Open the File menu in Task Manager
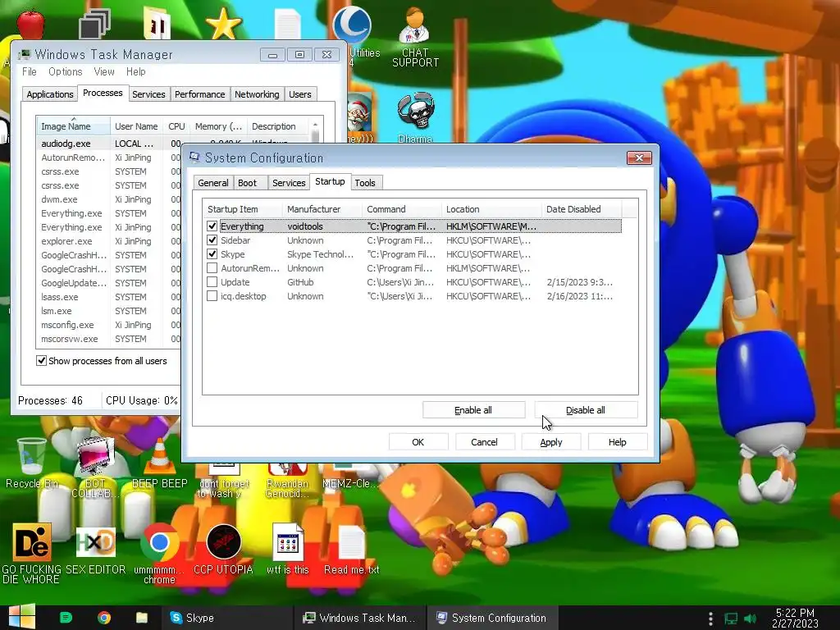 click(x=30, y=72)
